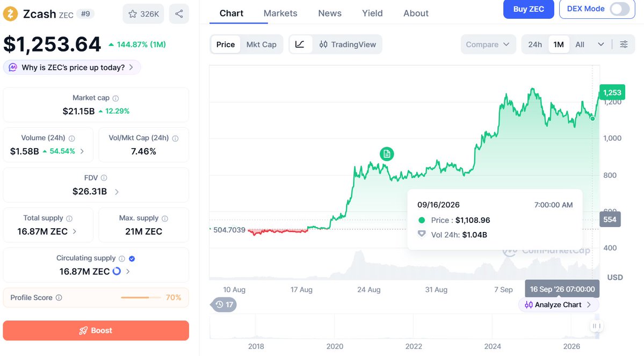Open Total supply info icon

(69, 219)
